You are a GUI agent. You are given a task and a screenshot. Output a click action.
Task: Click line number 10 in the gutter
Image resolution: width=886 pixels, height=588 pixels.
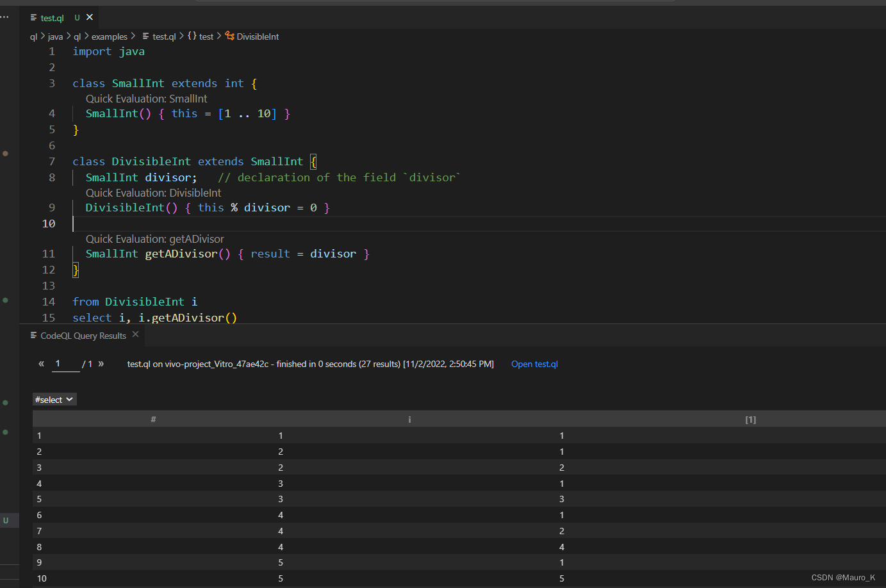49,224
